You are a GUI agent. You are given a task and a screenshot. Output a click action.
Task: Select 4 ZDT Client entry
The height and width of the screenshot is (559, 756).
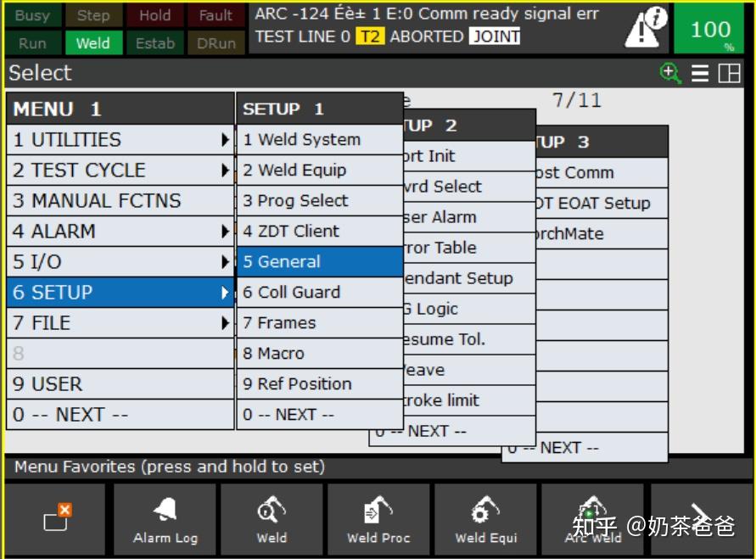tap(320, 232)
